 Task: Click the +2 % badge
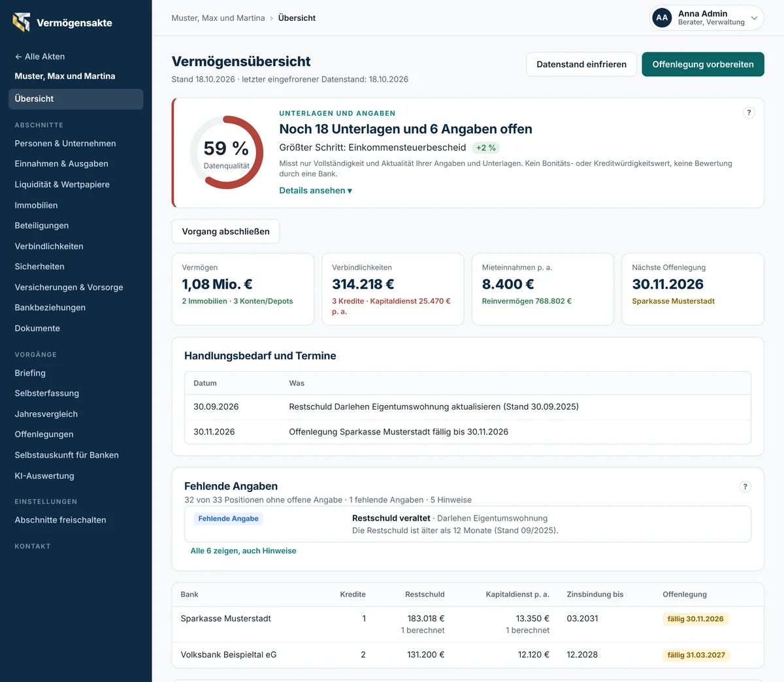(x=486, y=148)
